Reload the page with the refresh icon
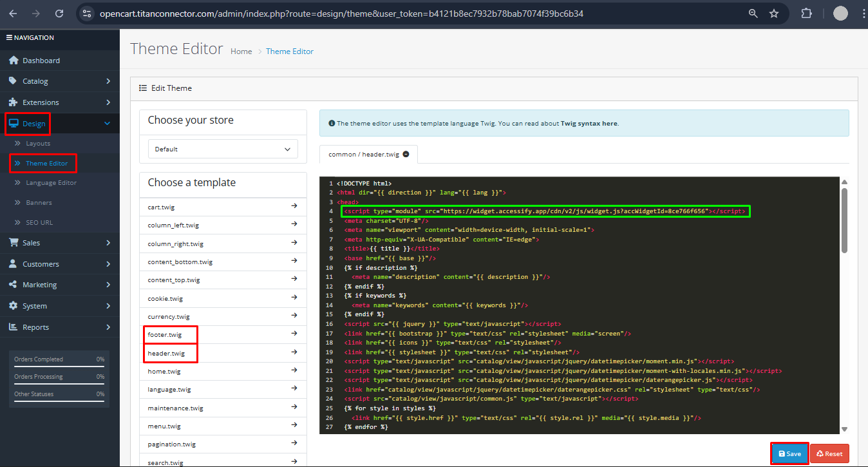 click(x=59, y=13)
